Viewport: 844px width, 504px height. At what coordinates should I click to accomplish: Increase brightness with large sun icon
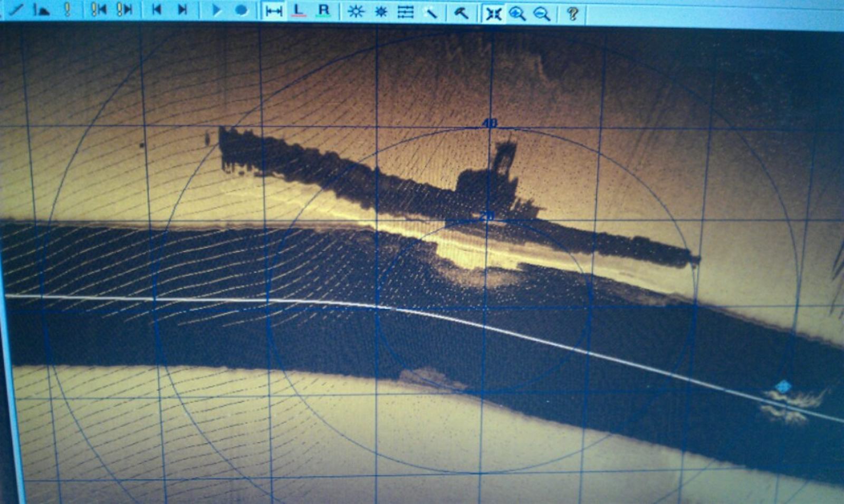point(356,12)
